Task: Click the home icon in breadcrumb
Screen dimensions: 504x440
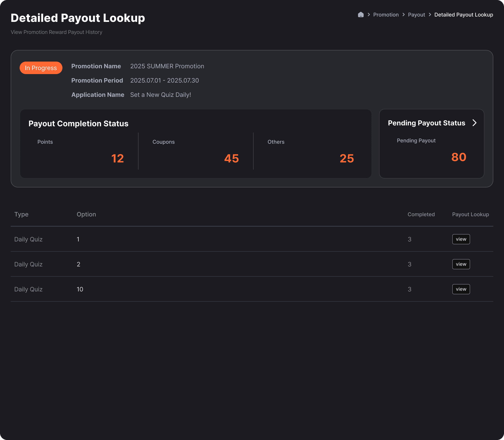Action: 360,15
